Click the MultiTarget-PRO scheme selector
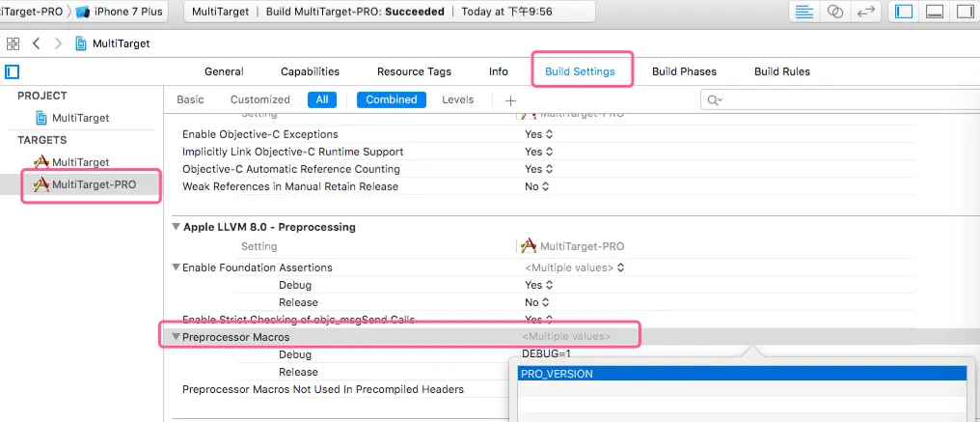Image resolution: width=980 pixels, height=422 pixels. point(33,12)
